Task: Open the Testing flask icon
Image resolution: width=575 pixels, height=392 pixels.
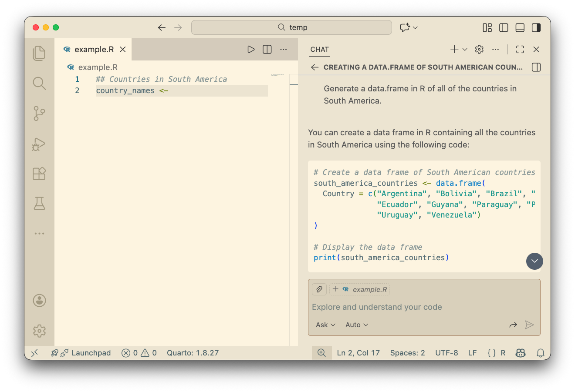Action: tap(39, 204)
